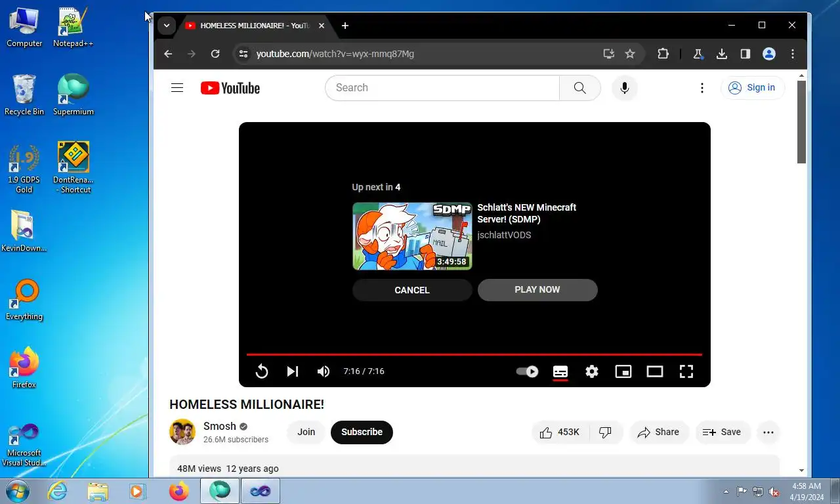Open YouTube settings three-dot menu
Viewport: 840px width, 504px height.
click(702, 88)
